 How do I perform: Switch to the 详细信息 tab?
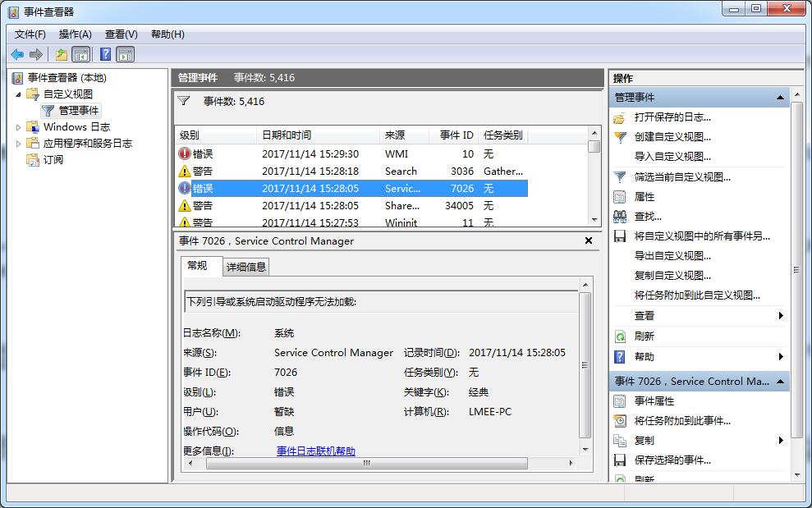[246, 268]
